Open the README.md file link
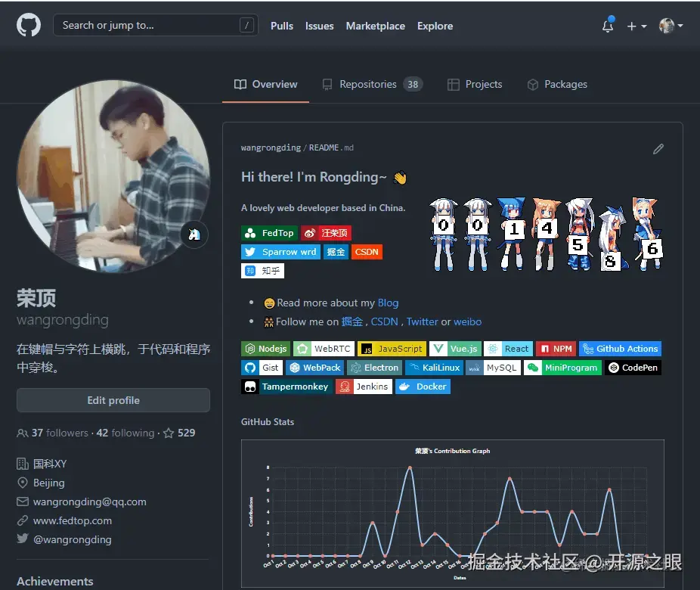Screen dimensions: 700x590 (x=331, y=147)
